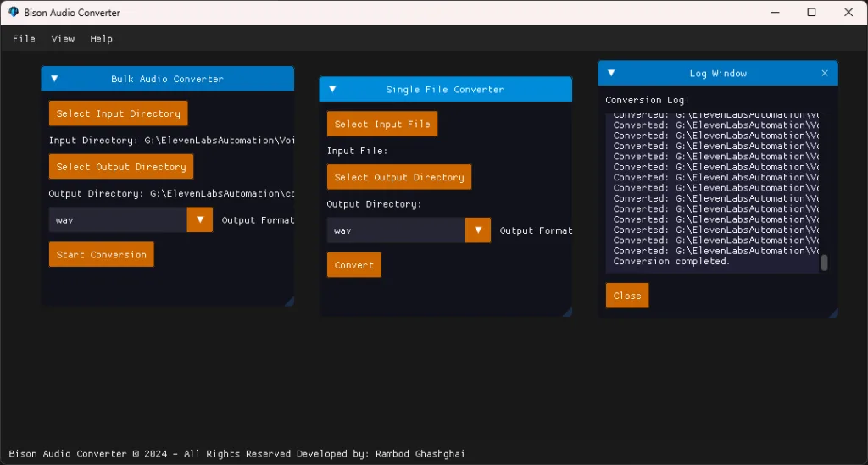This screenshot has height=465, width=868.
Task: Click the Log Window title text
Action: tap(718, 73)
